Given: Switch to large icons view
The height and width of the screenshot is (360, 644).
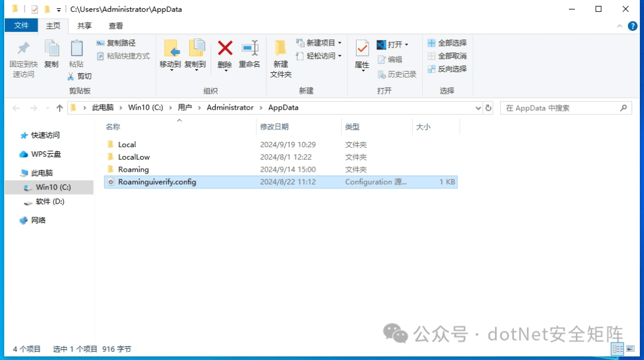Looking at the screenshot, I should [x=630, y=349].
